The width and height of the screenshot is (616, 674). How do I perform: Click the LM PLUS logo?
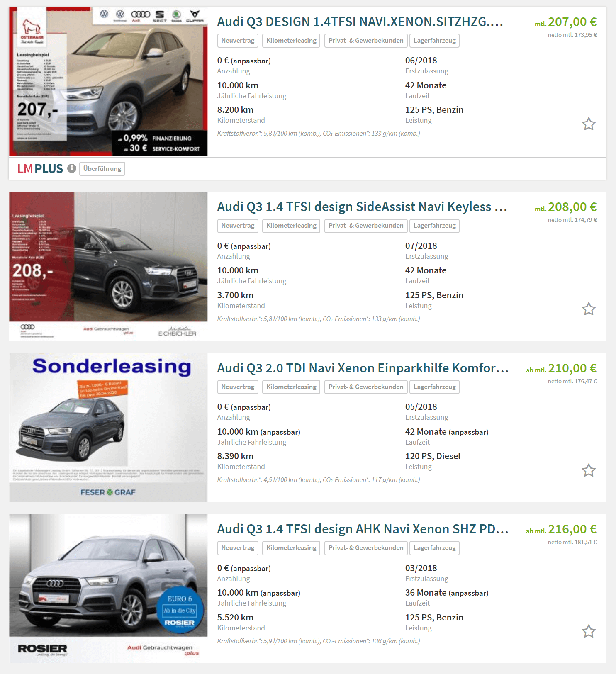40,169
